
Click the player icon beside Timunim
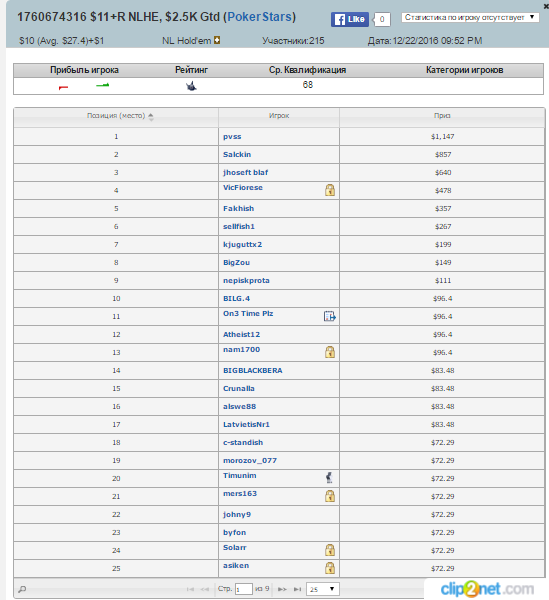coord(329,478)
